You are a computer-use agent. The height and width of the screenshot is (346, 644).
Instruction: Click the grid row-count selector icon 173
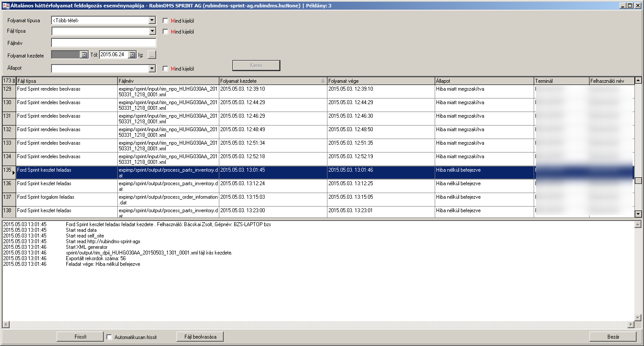[x=9, y=81]
